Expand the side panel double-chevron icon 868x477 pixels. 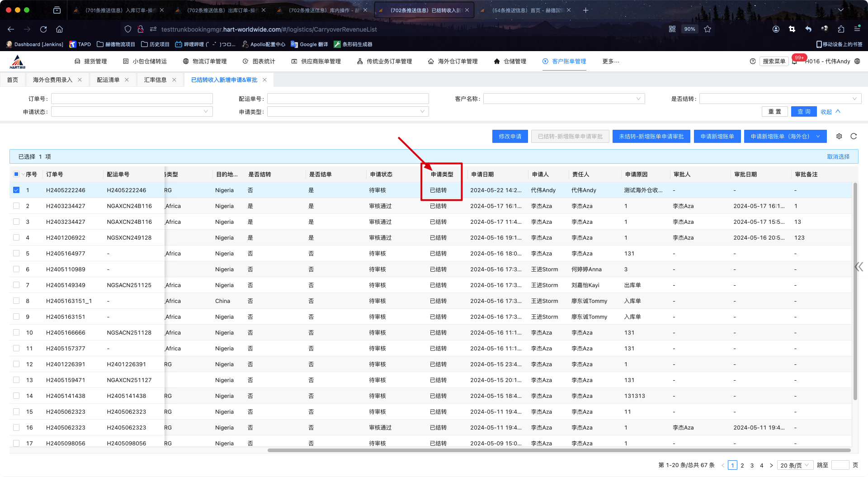pos(859,267)
